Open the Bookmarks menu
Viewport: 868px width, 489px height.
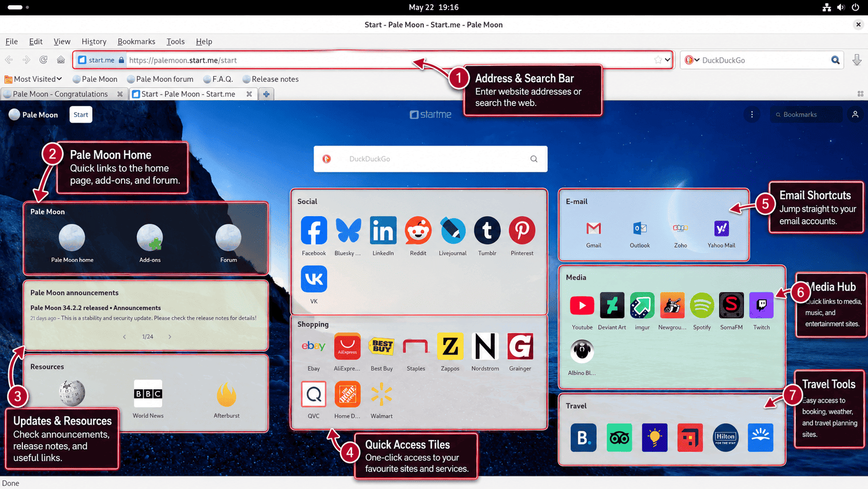click(136, 42)
